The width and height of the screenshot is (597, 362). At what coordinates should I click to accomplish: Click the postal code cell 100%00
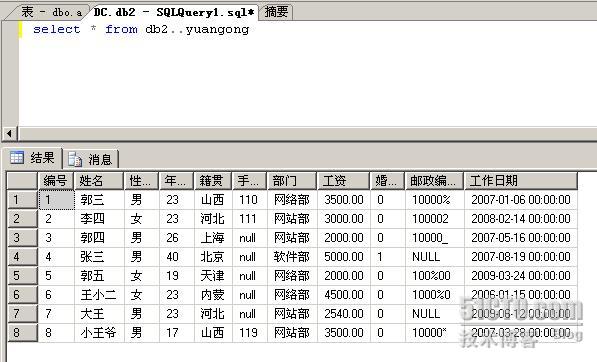pyautogui.click(x=434, y=276)
